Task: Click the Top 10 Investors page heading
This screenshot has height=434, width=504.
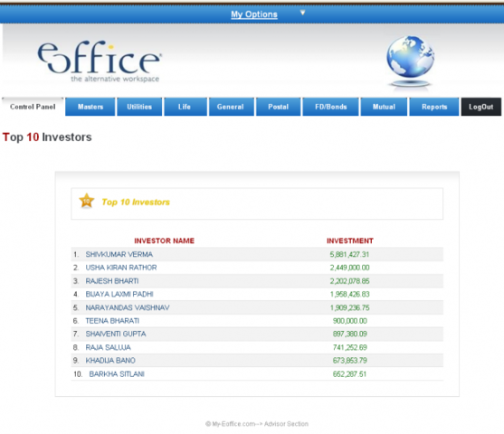Action: click(47, 137)
